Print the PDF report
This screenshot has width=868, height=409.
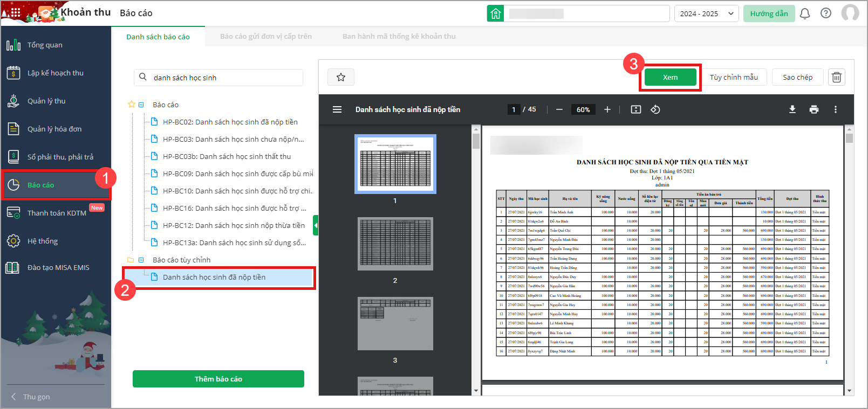pos(814,109)
